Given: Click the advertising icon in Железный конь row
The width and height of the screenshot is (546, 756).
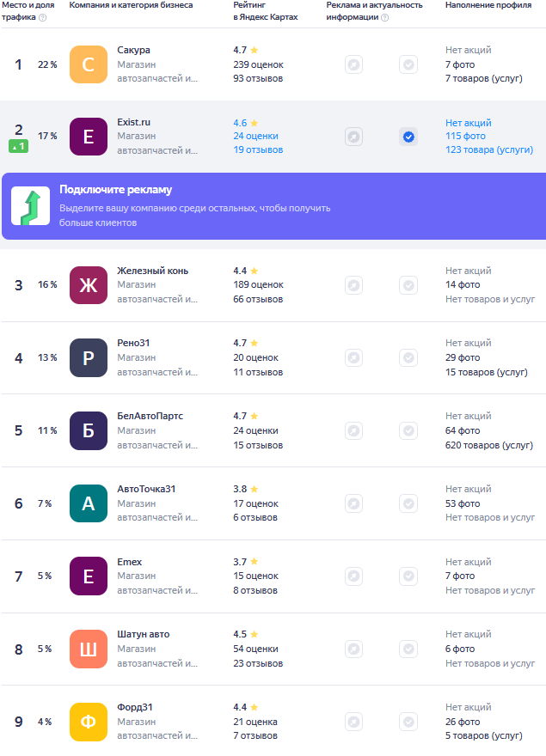Looking at the screenshot, I should tap(353, 285).
